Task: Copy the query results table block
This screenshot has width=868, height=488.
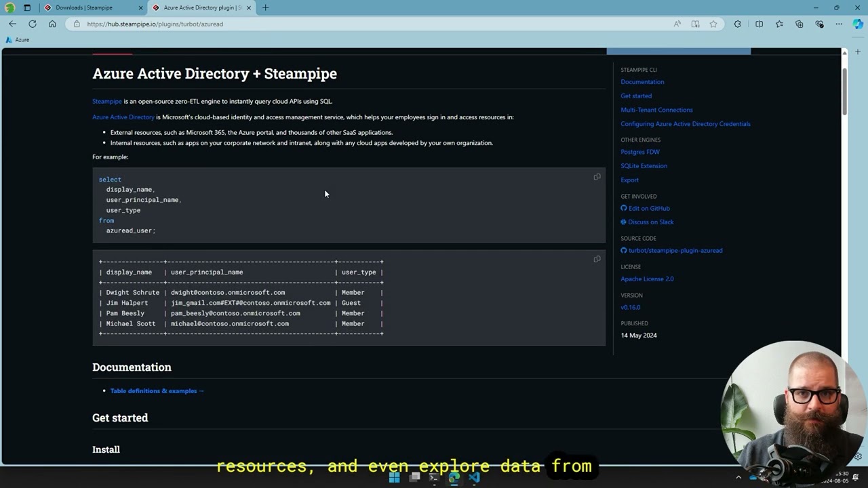Action: (x=597, y=259)
